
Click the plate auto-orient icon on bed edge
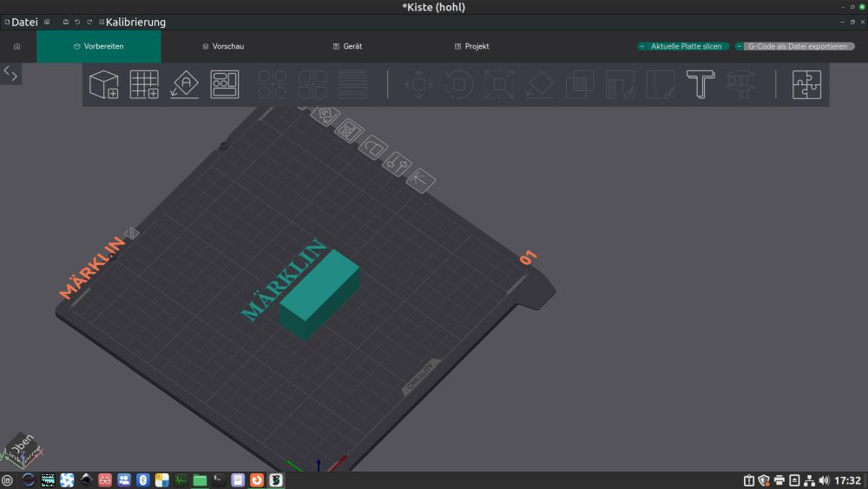tap(327, 116)
